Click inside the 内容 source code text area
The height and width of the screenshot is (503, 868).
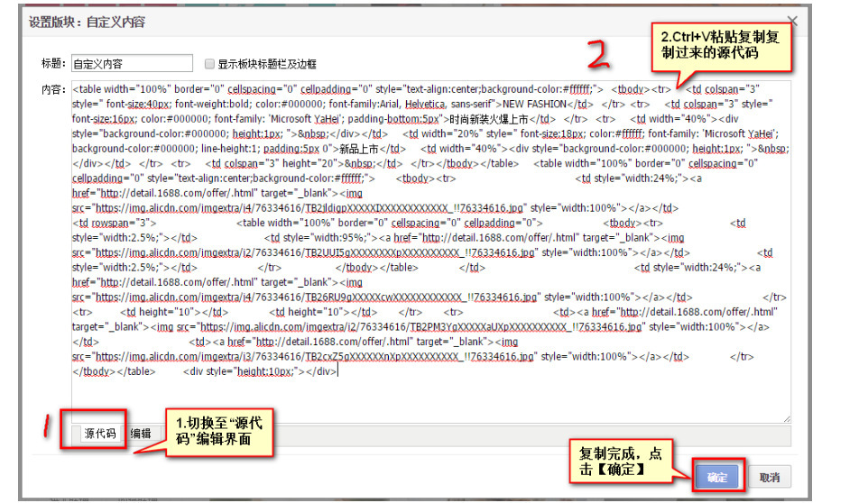coord(430,252)
